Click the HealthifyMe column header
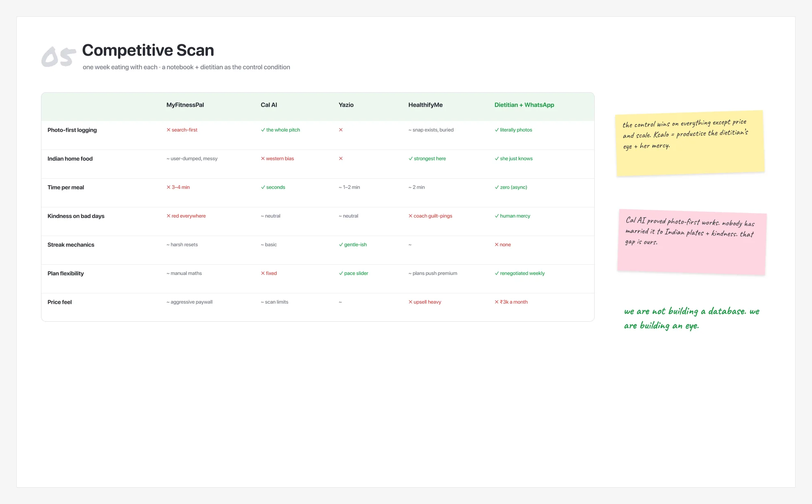The width and height of the screenshot is (812, 504). (x=425, y=105)
